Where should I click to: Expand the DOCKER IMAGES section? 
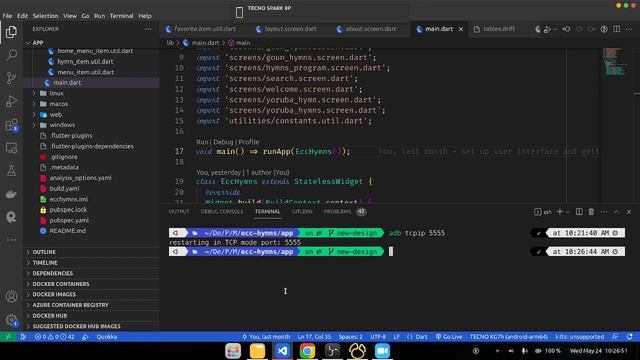point(92,294)
